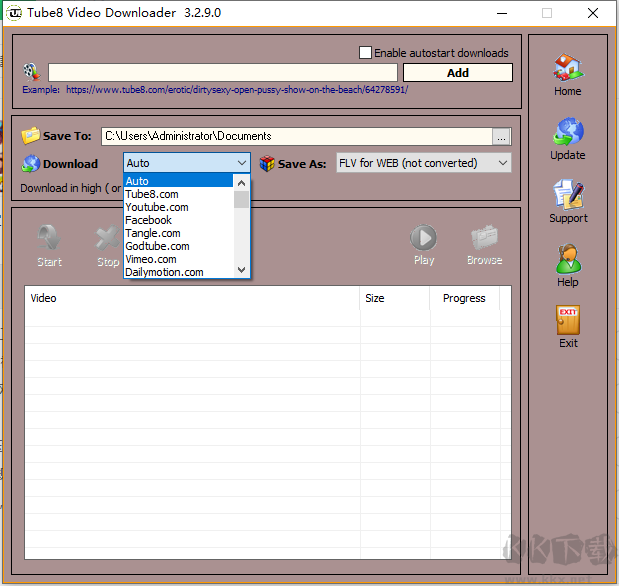The image size is (619, 586).
Task: Select Dailymotion.com in the dropdown list
Action: (178, 272)
